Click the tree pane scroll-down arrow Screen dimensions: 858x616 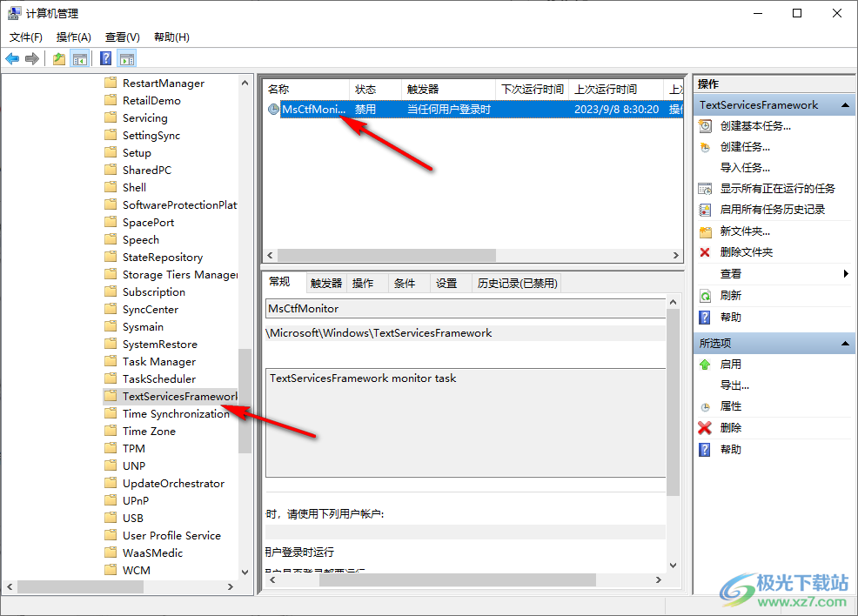245,572
